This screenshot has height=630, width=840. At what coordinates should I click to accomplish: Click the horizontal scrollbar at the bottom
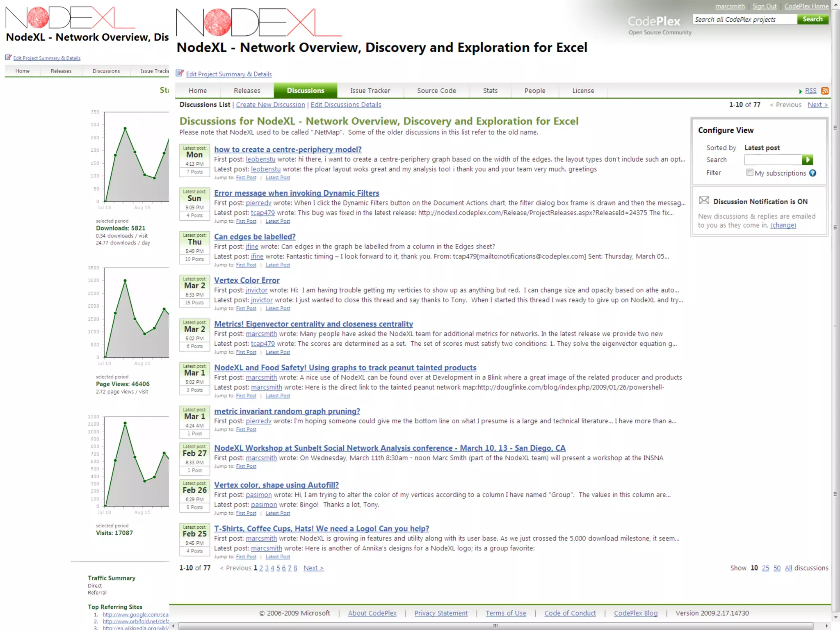pos(495,626)
